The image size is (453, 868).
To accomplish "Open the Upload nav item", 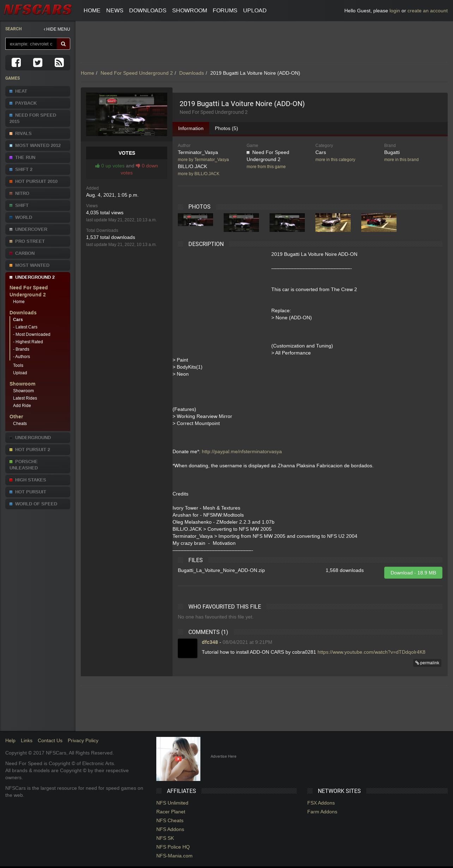I will 255,11.
